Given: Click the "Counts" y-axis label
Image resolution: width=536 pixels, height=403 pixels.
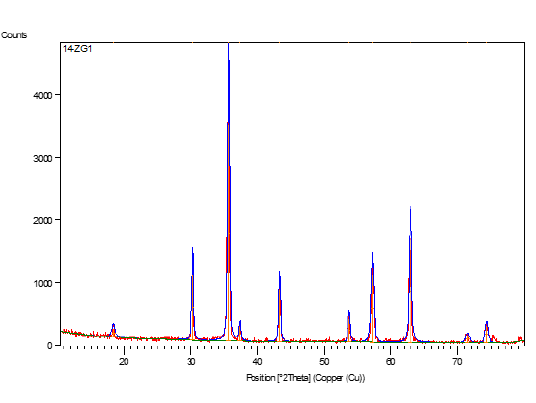Looking at the screenshot, I should [x=14, y=35].
